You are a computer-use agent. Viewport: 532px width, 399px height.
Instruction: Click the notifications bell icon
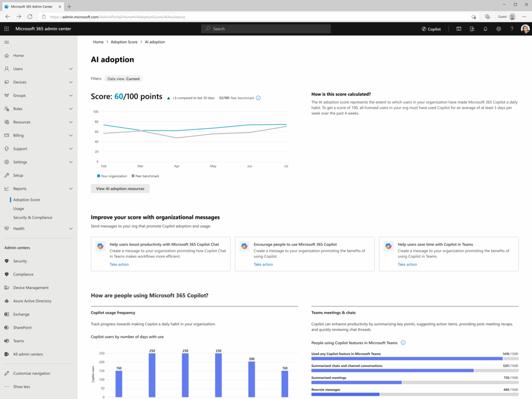click(x=485, y=29)
